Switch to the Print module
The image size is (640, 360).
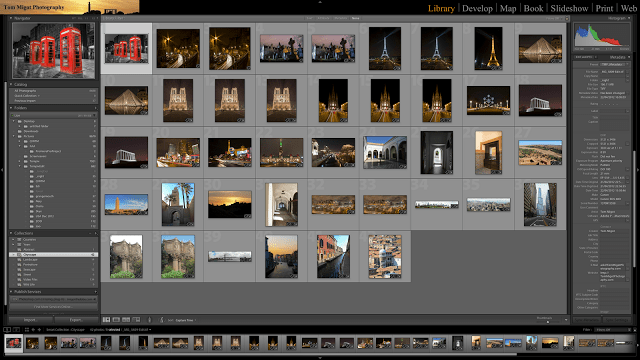pos(604,8)
